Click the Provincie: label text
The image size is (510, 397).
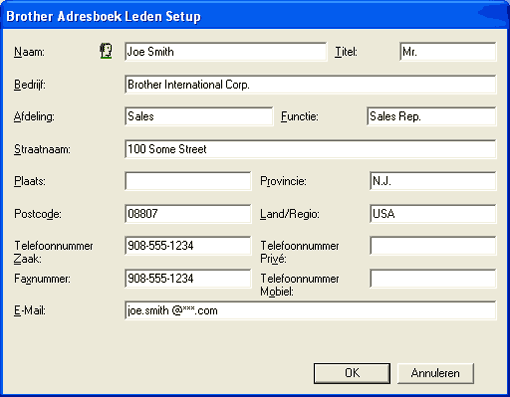coord(283,181)
